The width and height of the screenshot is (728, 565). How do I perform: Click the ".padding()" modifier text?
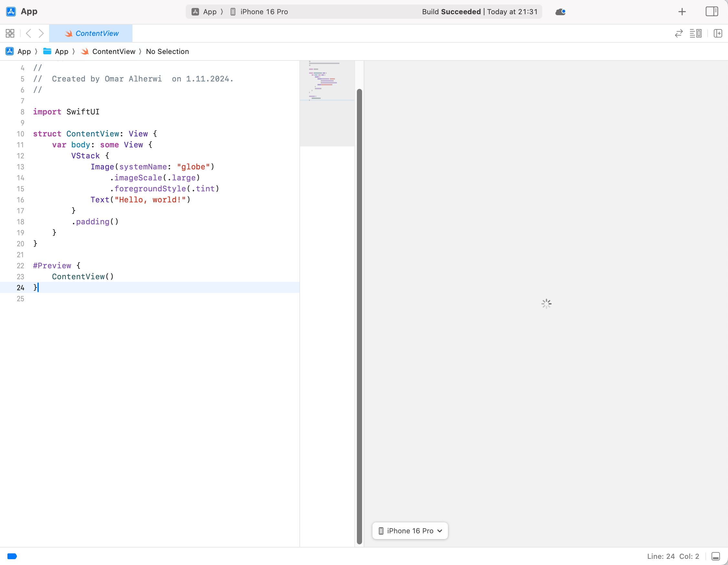(x=95, y=221)
